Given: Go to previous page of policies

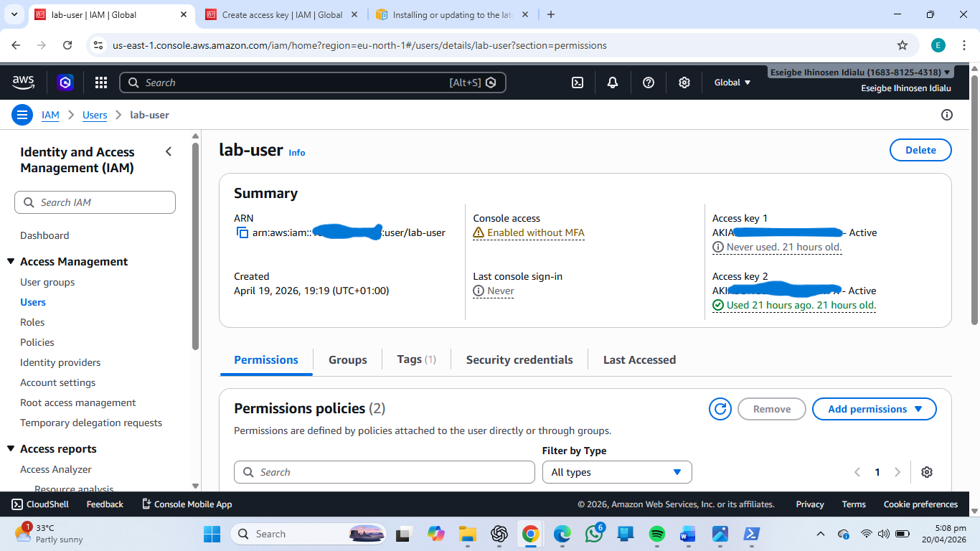Looking at the screenshot, I should [x=857, y=472].
